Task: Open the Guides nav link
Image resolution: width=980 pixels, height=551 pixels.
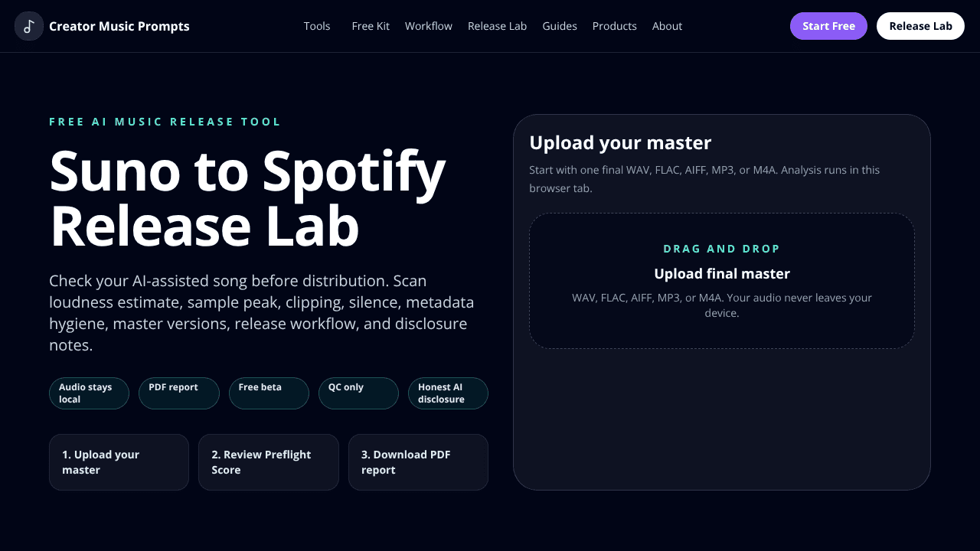Action: pos(560,26)
